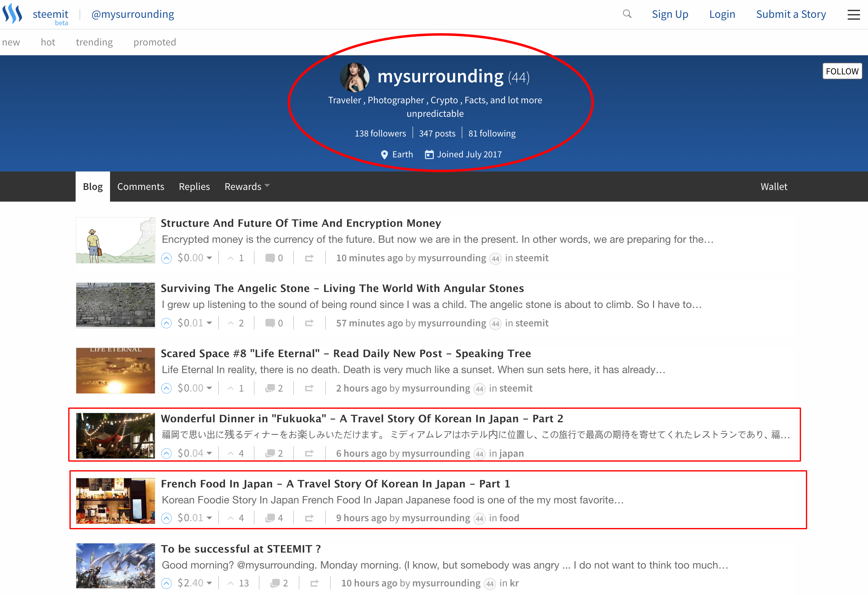Viewport: 868px width, 595px height.
Task: Select the 'new' feed filter
Action: [x=11, y=42]
